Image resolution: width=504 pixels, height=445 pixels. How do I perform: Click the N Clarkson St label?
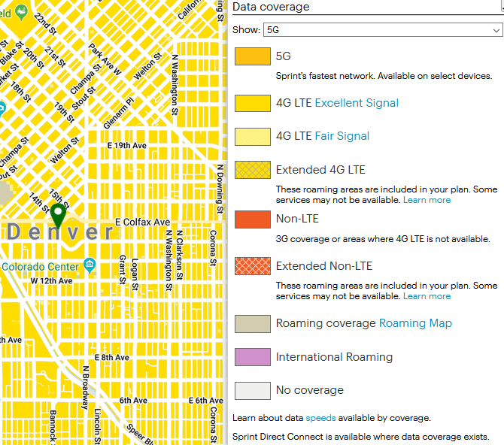[179, 255]
